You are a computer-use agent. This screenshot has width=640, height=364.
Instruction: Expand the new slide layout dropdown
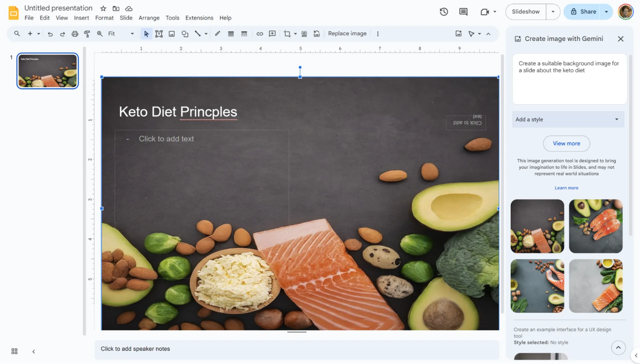tap(39, 34)
